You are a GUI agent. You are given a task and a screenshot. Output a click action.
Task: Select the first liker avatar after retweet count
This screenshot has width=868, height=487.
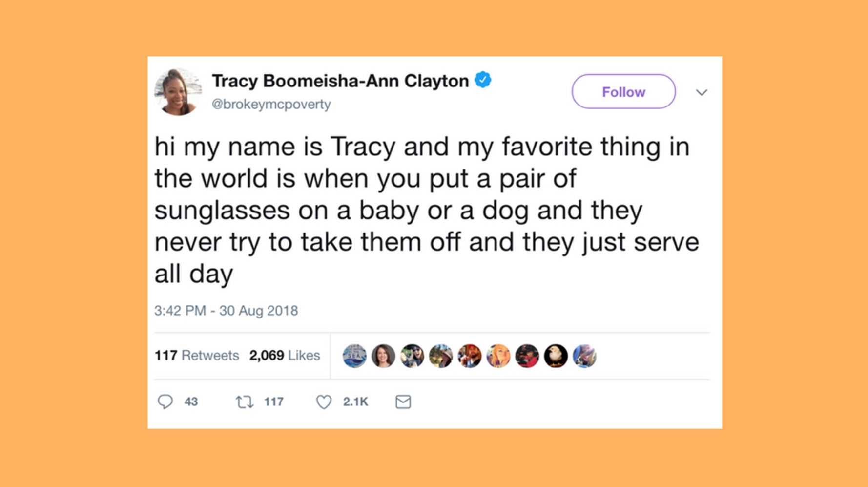click(354, 356)
